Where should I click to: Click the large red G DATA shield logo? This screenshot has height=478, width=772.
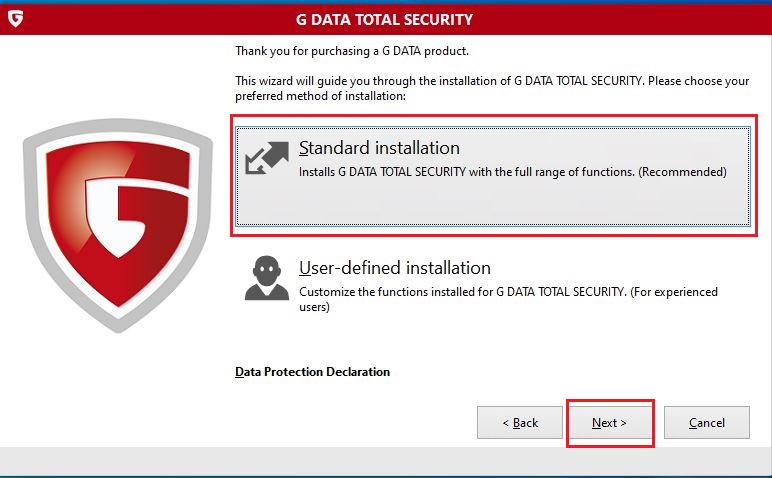tap(118, 225)
